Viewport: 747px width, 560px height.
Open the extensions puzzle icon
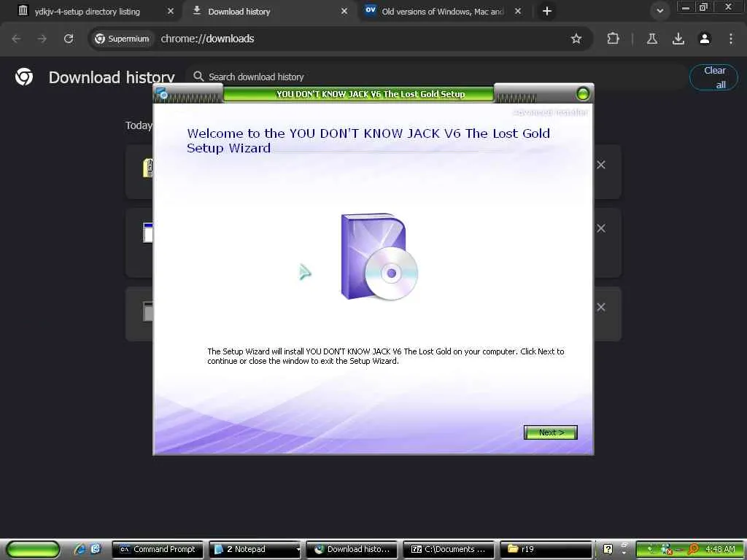[613, 39]
